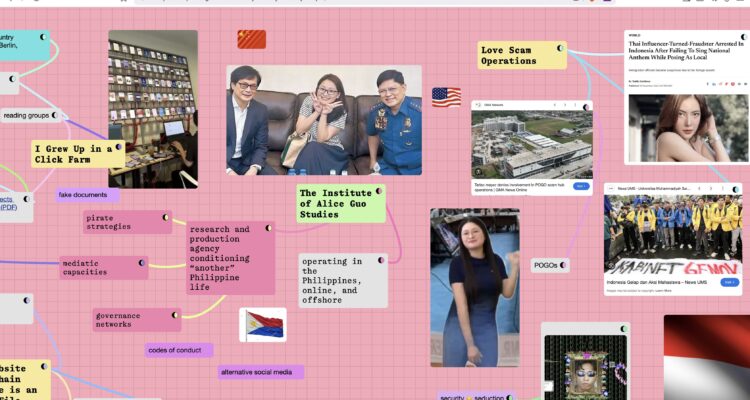This screenshot has width=750, height=400.
Task: Click connector icon on Institute of Alice Guo Studies
Action: pos(379,191)
